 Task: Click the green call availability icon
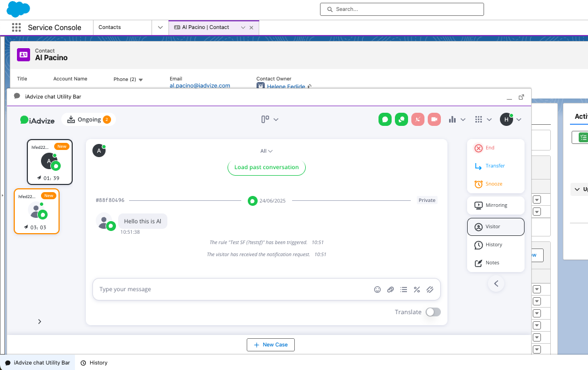click(401, 119)
